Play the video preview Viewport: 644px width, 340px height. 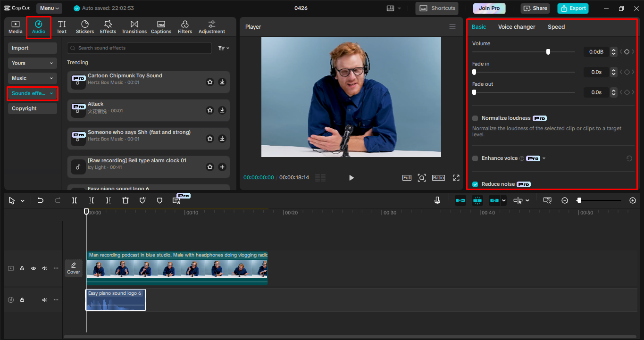351,178
